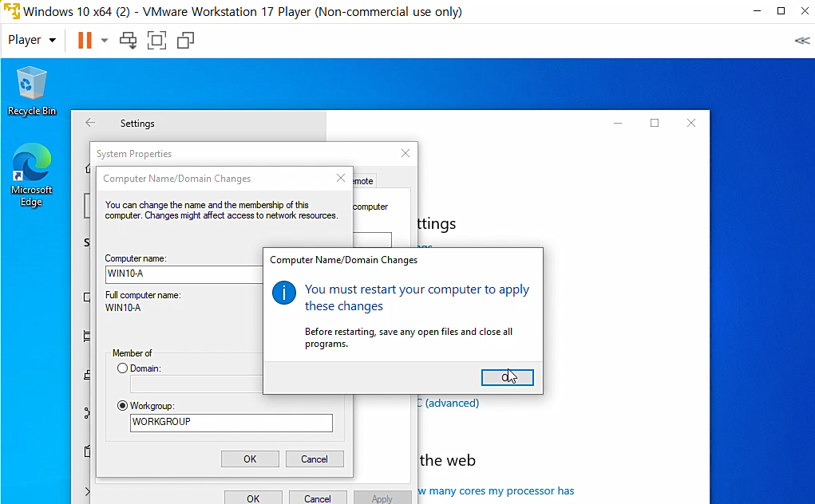
Task: Click OK in Computer Name/Domain Changes dialog
Action: 250,459
